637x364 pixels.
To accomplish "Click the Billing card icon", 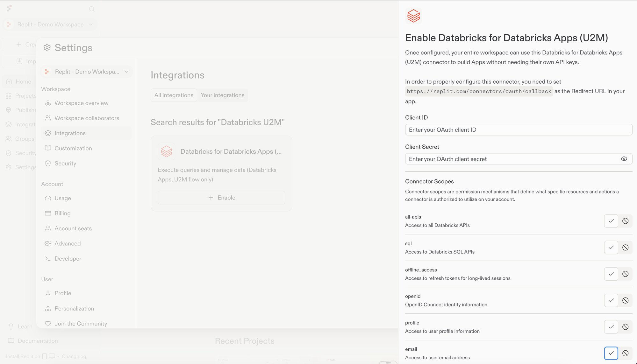I will click(48, 213).
